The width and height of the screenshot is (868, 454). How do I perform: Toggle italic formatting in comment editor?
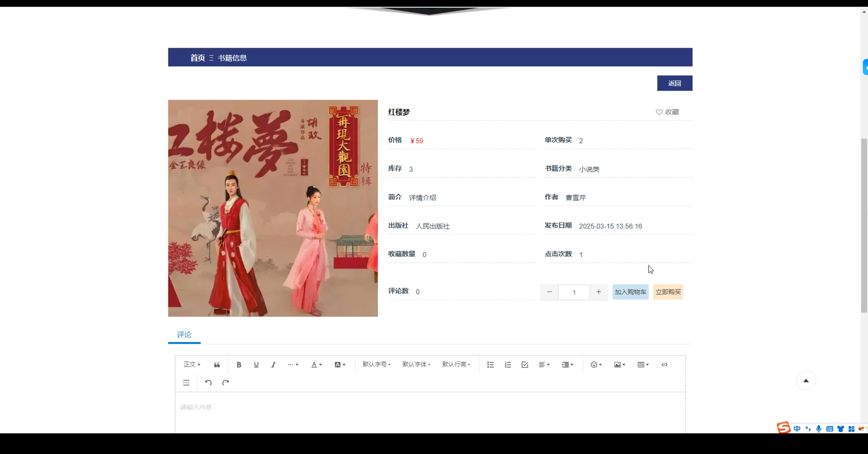click(x=273, y=365)
